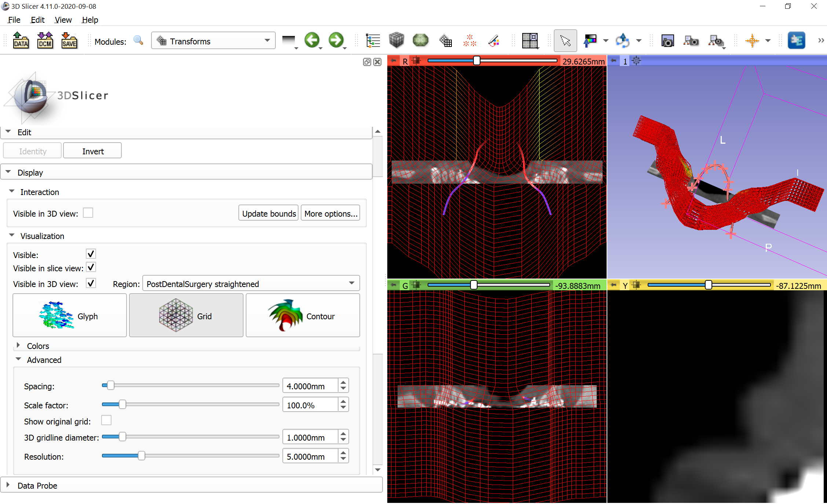Open the View menu
The width and height of the screenshot is (827, 504).
click(63, 20)
